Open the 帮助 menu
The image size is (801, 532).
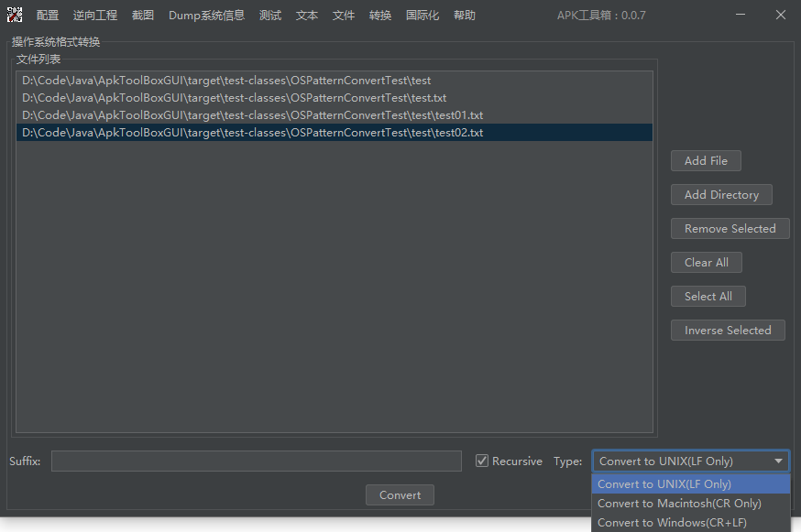click(465, 16)
